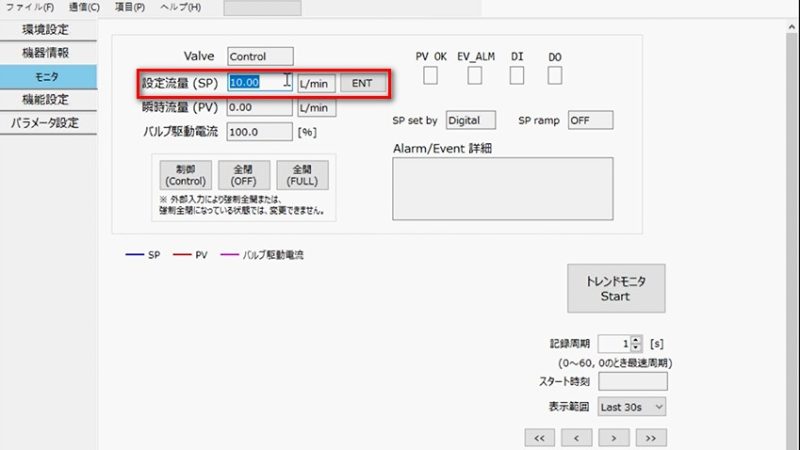
Task: Toggle the EV_ALM indicator box
Action: coord(476,76)
